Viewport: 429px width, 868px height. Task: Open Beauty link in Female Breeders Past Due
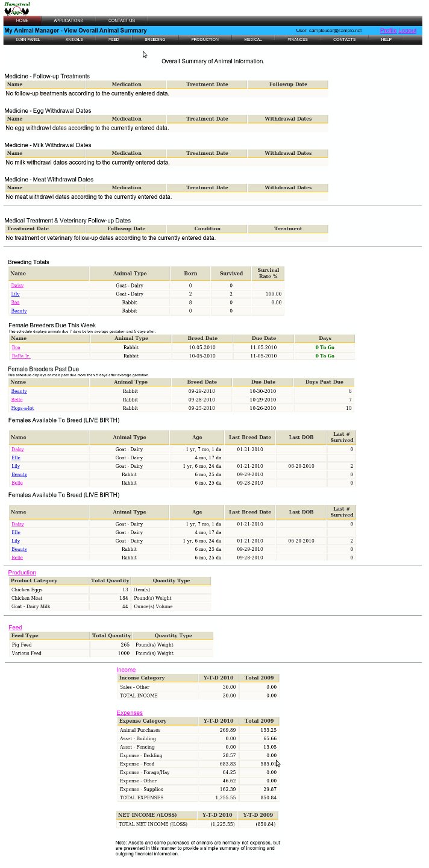click(x=19, y=391)
